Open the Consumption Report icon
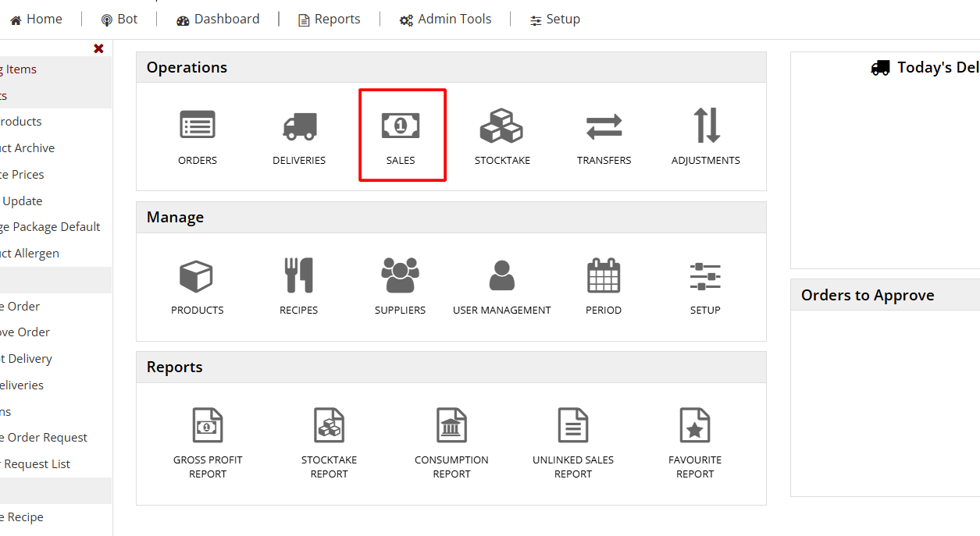The width and height of the screenshot is (980, 536). (x=451, y=426)
